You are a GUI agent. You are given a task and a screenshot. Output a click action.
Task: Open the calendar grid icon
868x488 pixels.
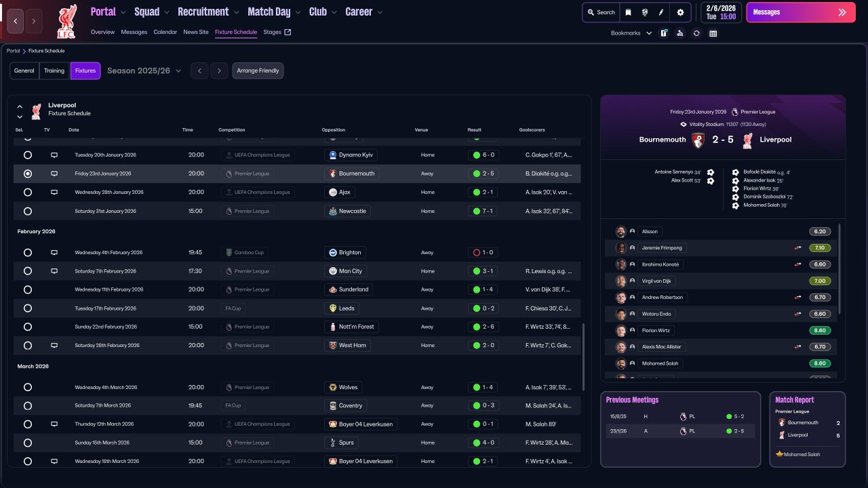pyautogui.click(x=713, y=33)
